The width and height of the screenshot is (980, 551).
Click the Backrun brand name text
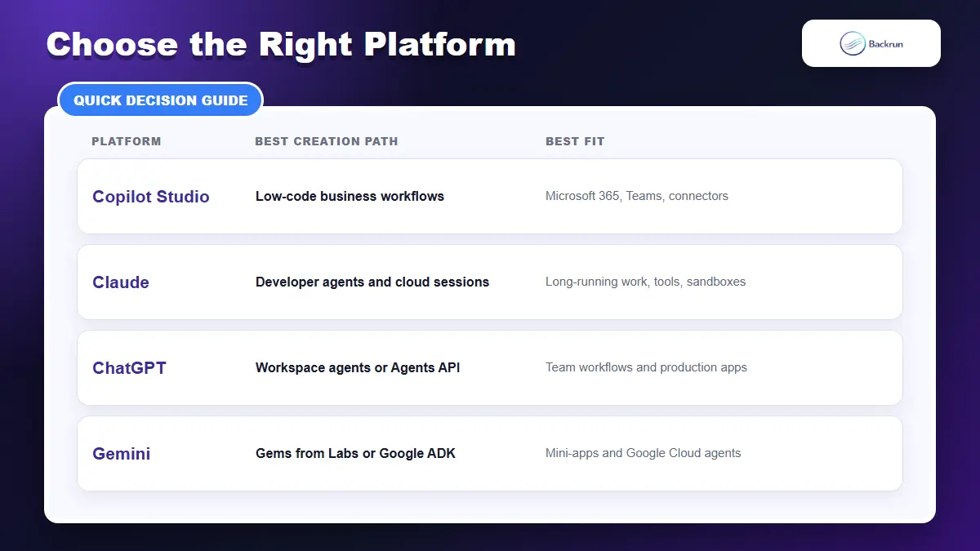click(887, 43)
